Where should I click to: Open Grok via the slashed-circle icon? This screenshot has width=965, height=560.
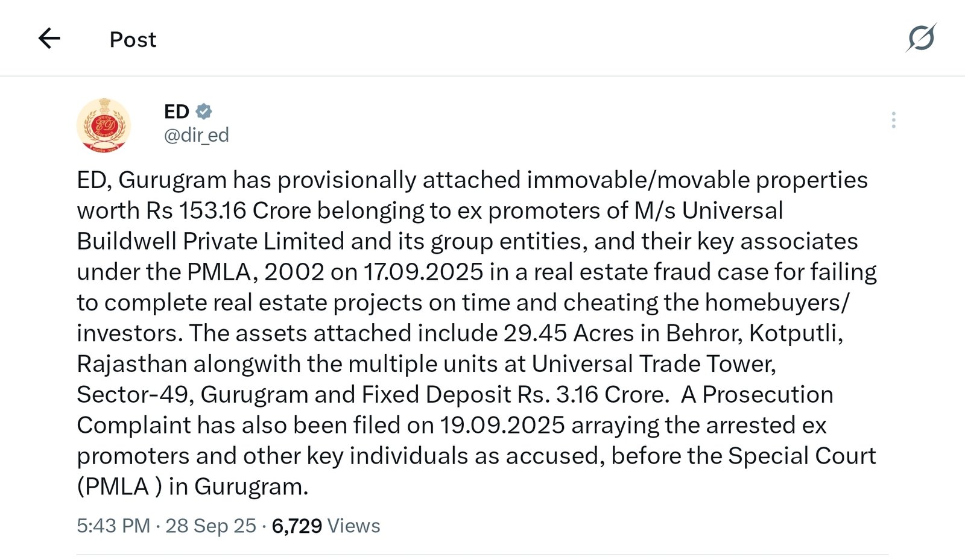[x=921, y=39]
